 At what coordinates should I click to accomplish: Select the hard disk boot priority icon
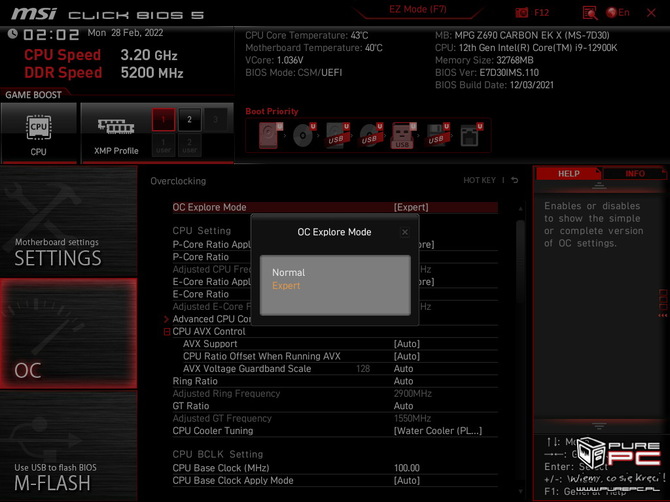point(270,135)
